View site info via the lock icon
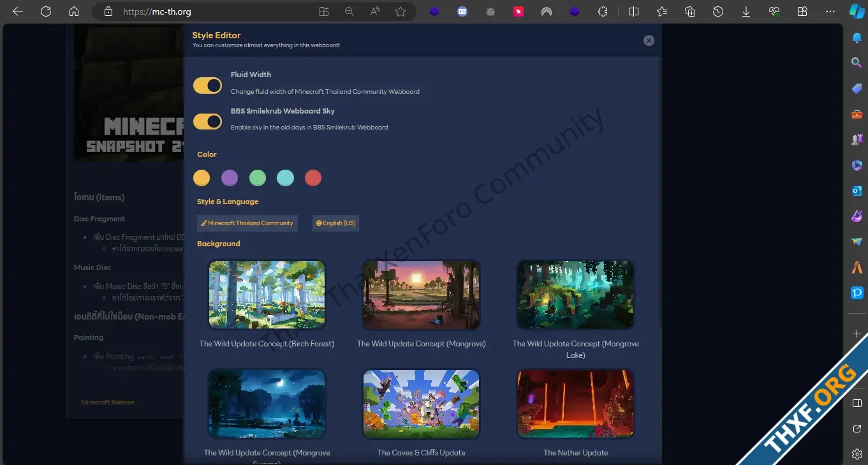868x465 pixels. pyautogui.click(x=108, y=11)
